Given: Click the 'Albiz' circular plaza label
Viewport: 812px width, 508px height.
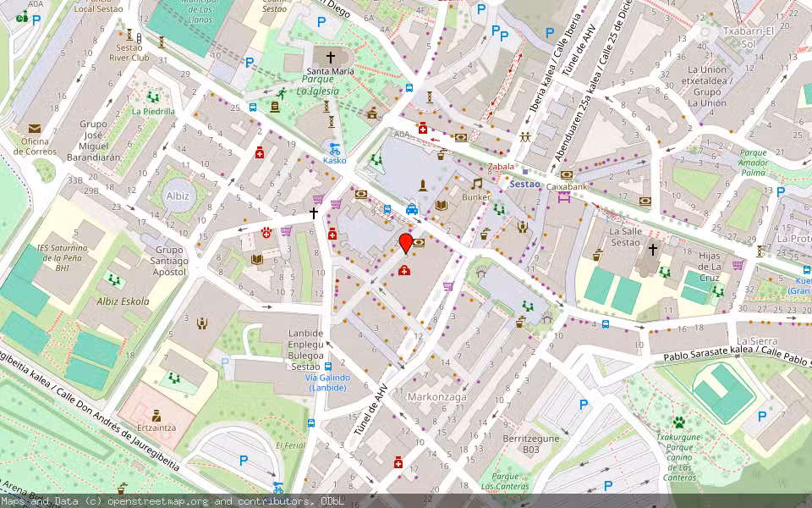Looking at the screenshot, I should (178, 196).
